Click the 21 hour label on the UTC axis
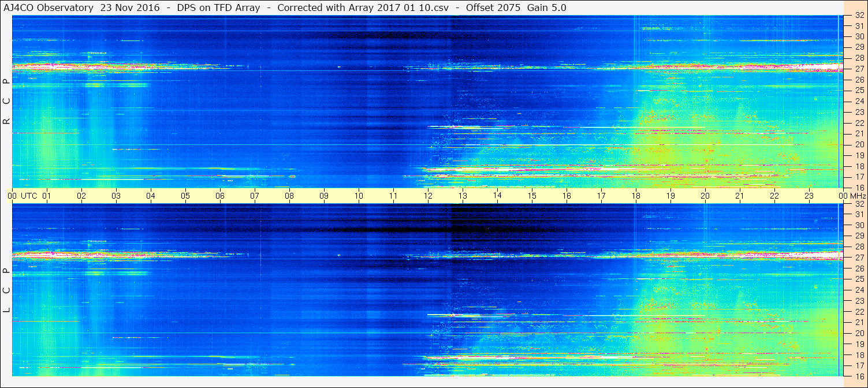Screen dimensions: 868x388 740,196
